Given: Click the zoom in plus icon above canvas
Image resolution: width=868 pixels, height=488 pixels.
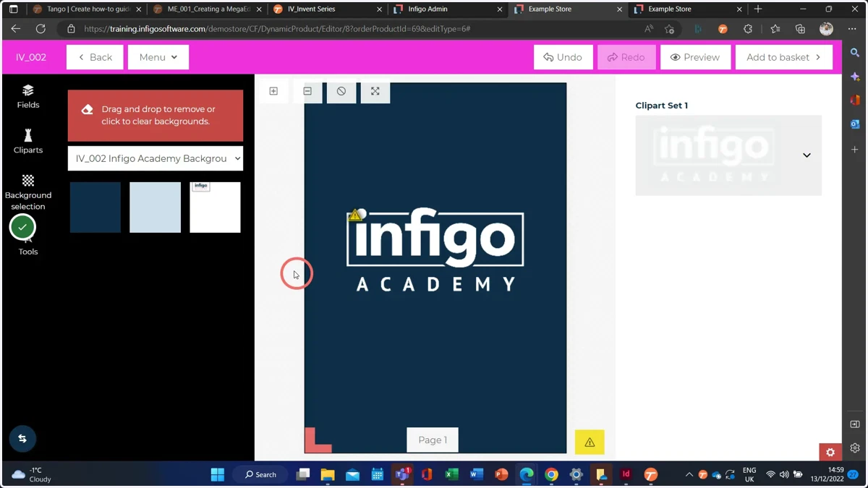Looking at the screenshot, I should pos(273,91).
